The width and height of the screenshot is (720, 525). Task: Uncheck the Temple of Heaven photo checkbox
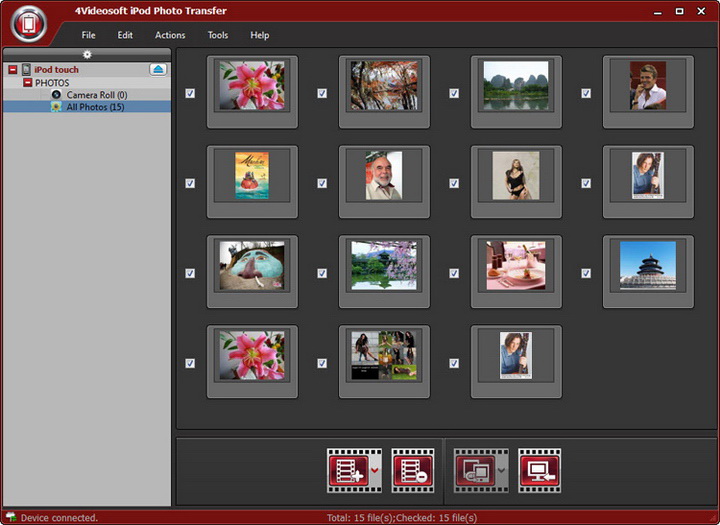coord(586,273)
